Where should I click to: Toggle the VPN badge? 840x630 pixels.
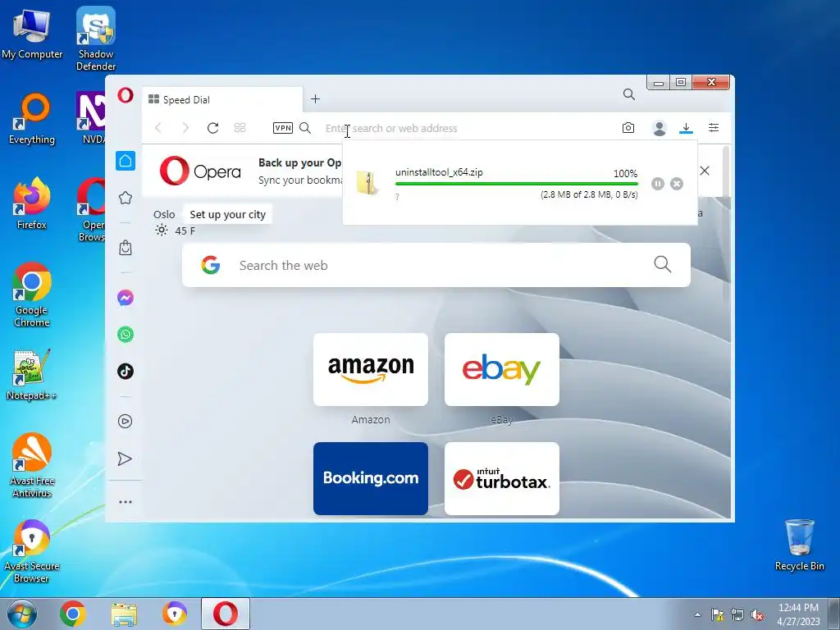(x=283, y=128)
